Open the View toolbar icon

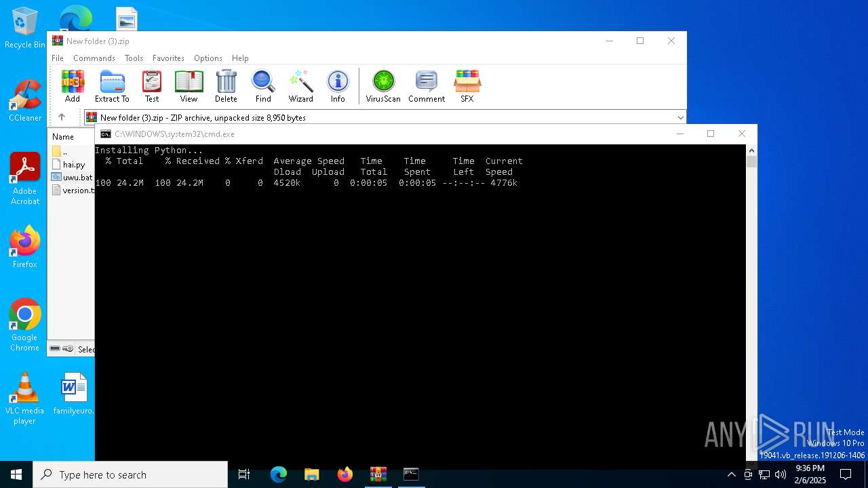(x=189, y=86)
